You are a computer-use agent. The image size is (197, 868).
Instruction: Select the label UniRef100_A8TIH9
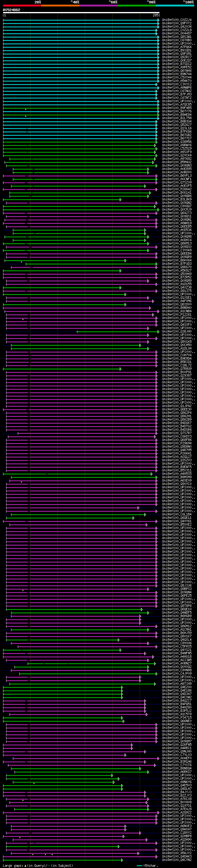(x=177, y=684)
